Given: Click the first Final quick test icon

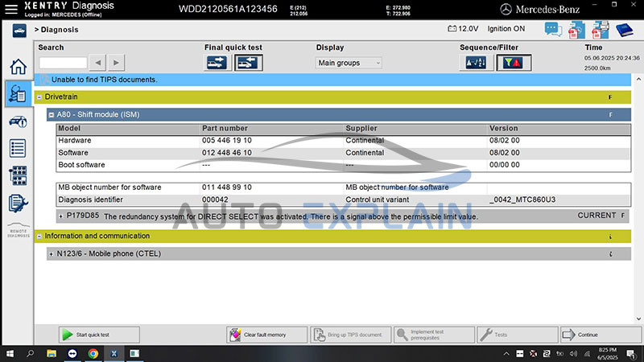Looking at the screenshot, I should pyautogui.click(x=217, y=63).
